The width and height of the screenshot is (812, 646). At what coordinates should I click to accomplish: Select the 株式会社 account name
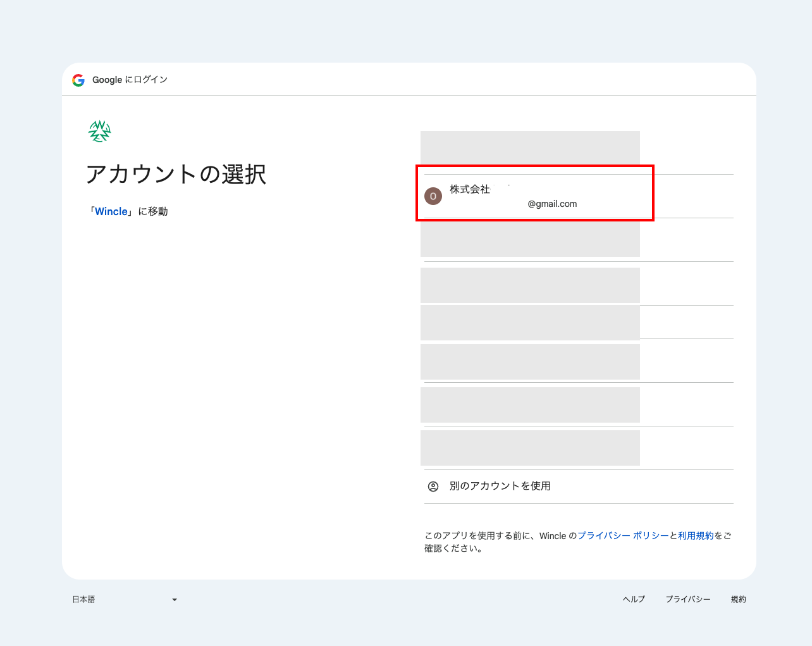470,189
